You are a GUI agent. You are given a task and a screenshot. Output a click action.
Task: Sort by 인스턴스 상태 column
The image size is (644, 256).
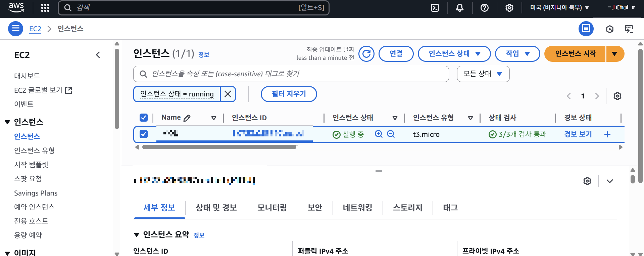tap(395, 118)
